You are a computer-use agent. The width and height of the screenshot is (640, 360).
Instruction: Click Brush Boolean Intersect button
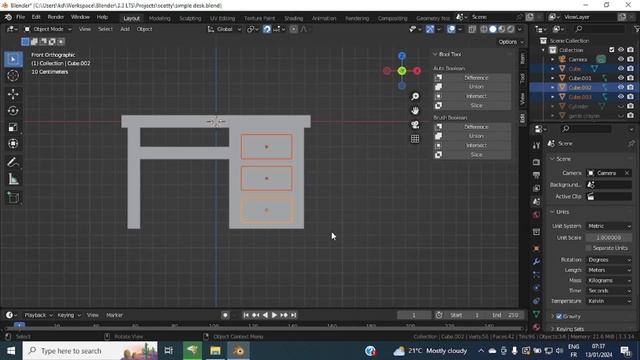click(x=472, y=145)
